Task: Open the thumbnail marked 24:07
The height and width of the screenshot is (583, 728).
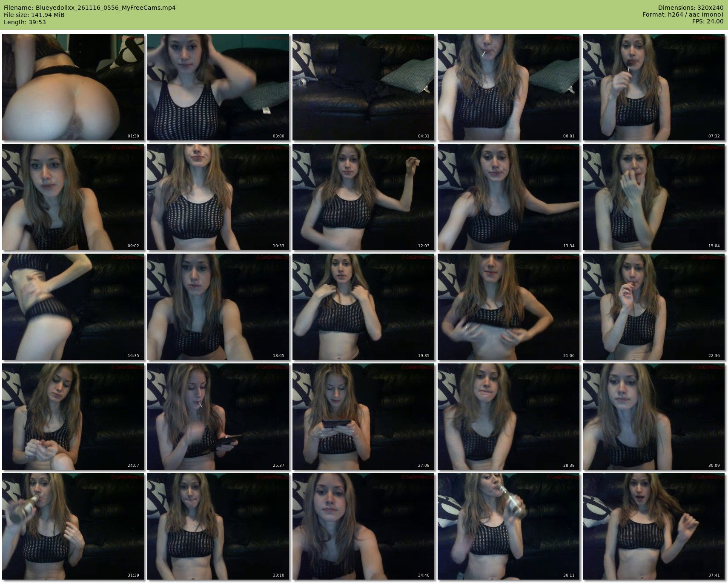Action: pos(73,417)
